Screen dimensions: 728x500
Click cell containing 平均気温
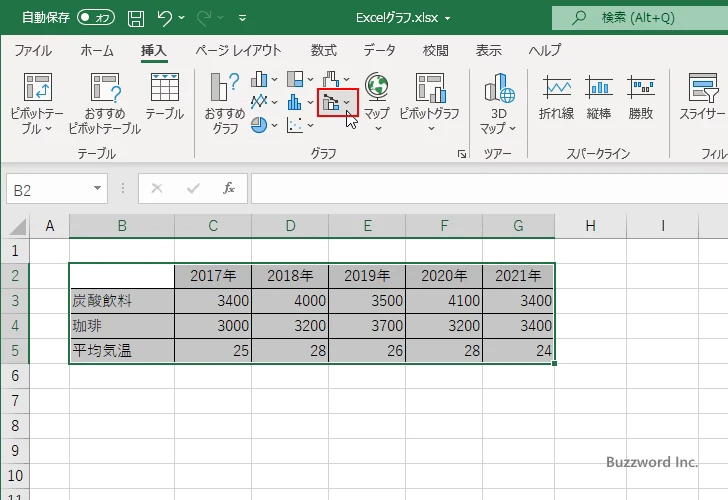click(122, 351)
